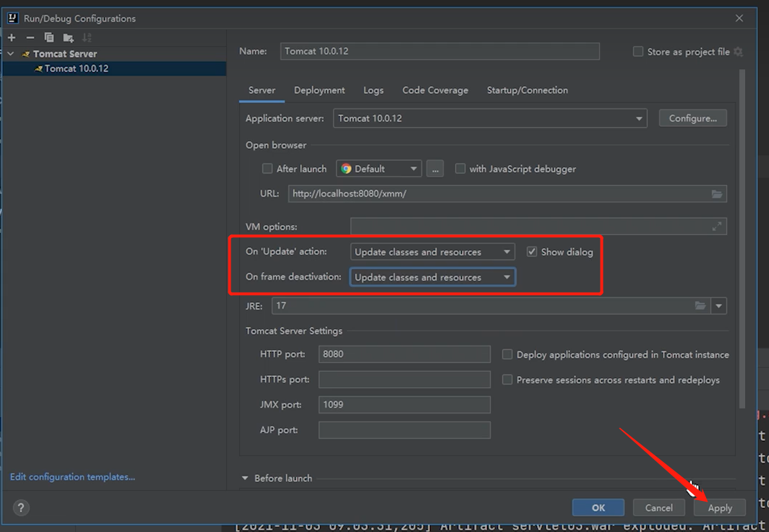Toggle with JavaScript debugger checkbox
769x532 pixels.
460,168
